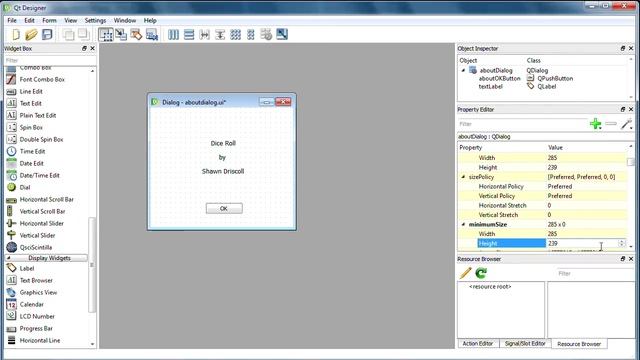Edit the minimumSize Height value 239
This screenshot has height=360, width=640.
(x=582, y=243)
